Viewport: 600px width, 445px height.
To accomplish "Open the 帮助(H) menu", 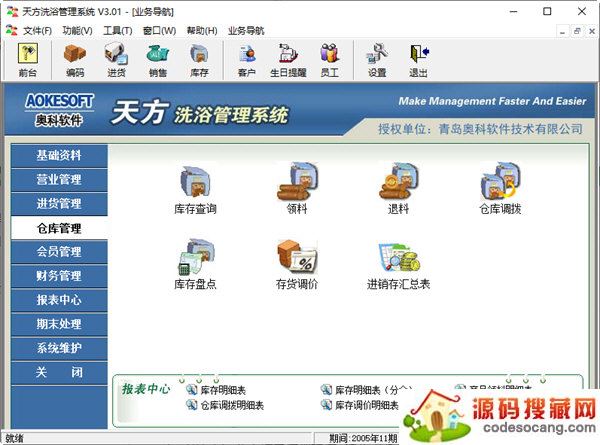I will point(202,31).
